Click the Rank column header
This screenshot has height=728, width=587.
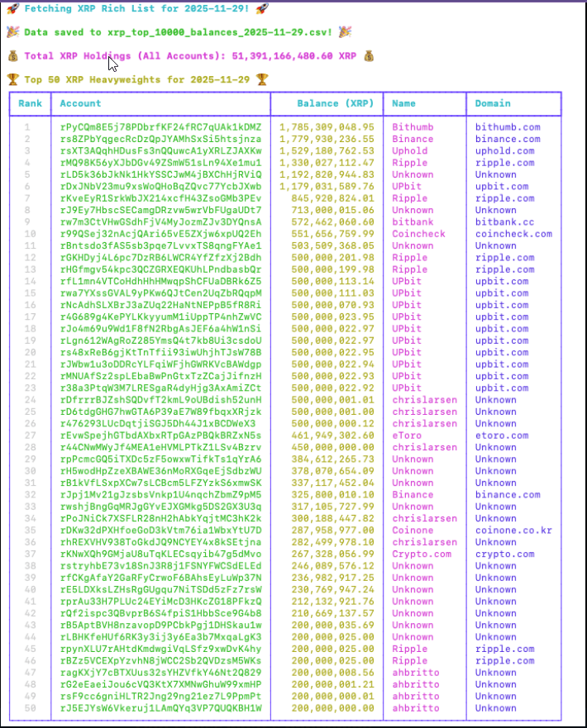(30, 103)
